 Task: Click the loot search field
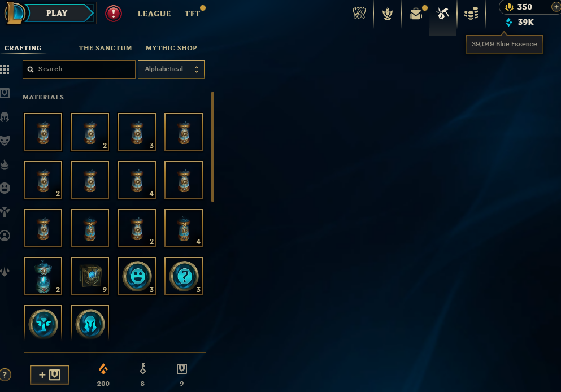(79, 69)
